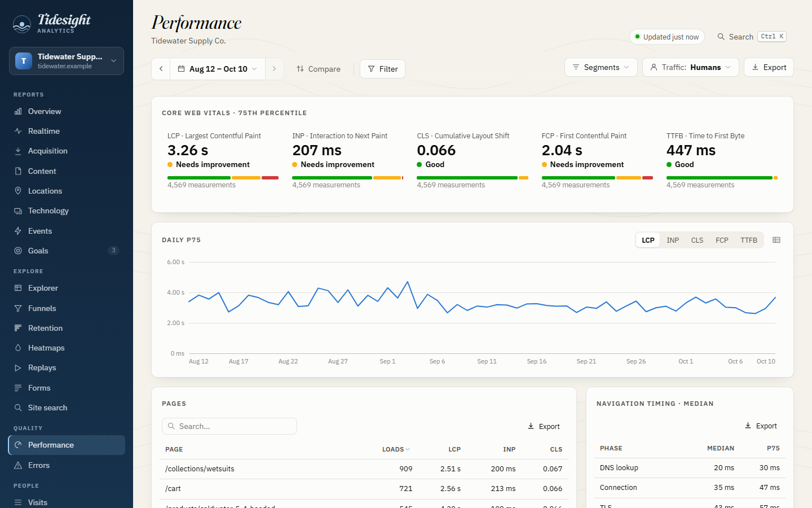
Task: Show the daily P75 chart as table
Action: pos(776,240)
